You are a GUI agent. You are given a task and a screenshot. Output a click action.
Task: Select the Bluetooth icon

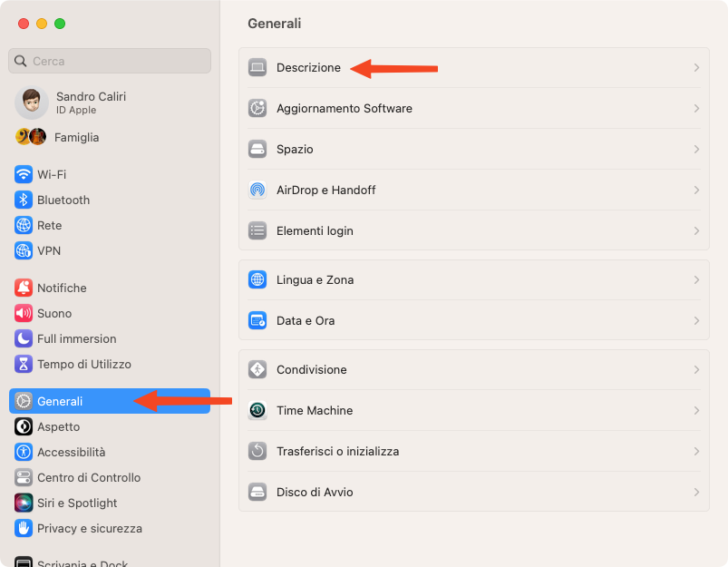click(x=24, y=200)
